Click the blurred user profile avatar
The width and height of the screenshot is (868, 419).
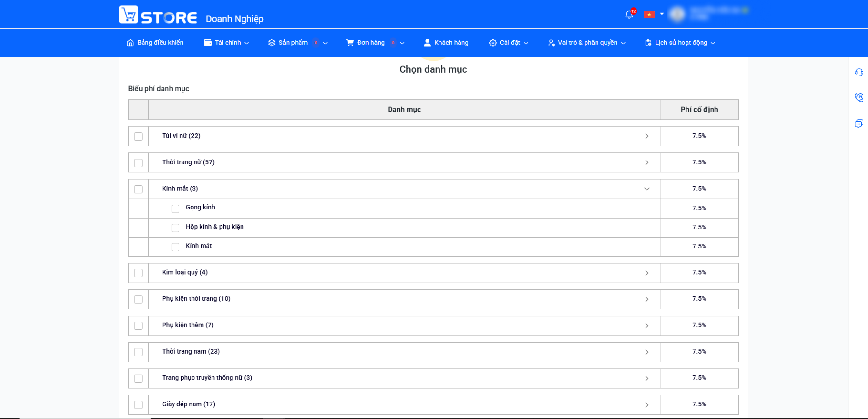[677, 14]
